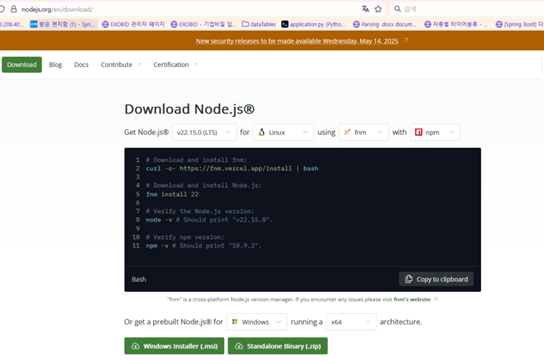Open the dataTables bookmark folder
Image resolution: width=544 pixels, height=361 pixels.
(x=259, y=24)
